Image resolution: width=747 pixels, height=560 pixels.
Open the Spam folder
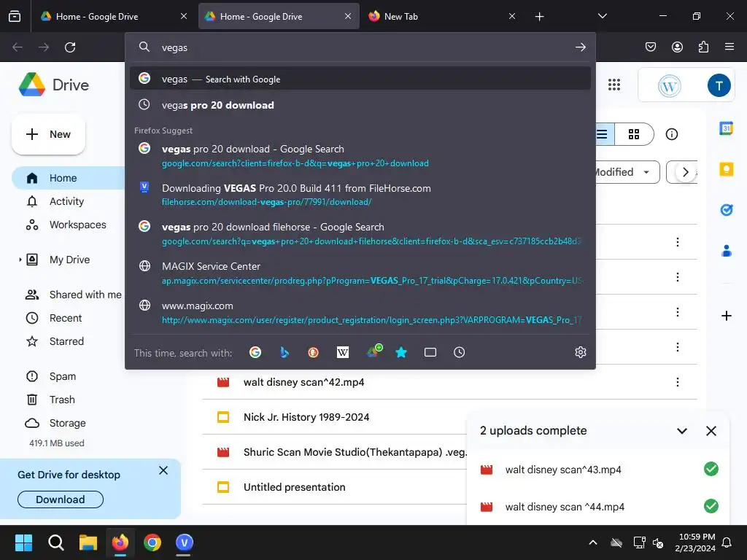coord(63,376)
